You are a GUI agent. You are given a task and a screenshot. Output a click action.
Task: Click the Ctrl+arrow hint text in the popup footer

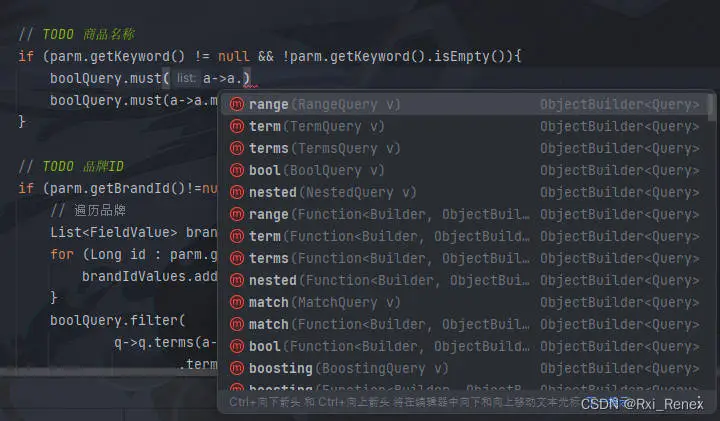[404, 403]
